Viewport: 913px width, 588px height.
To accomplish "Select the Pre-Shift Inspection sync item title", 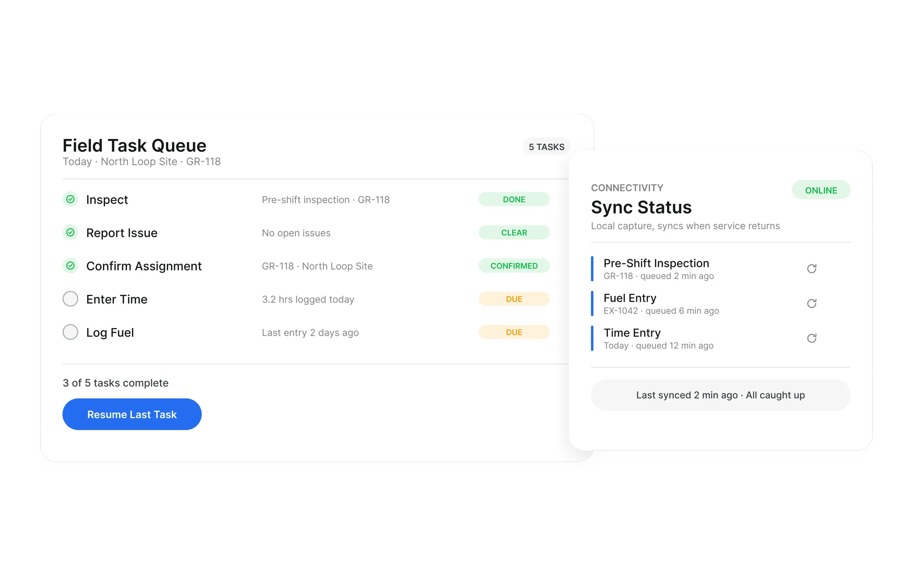I will pyautogui.click(x=656, y=263).
